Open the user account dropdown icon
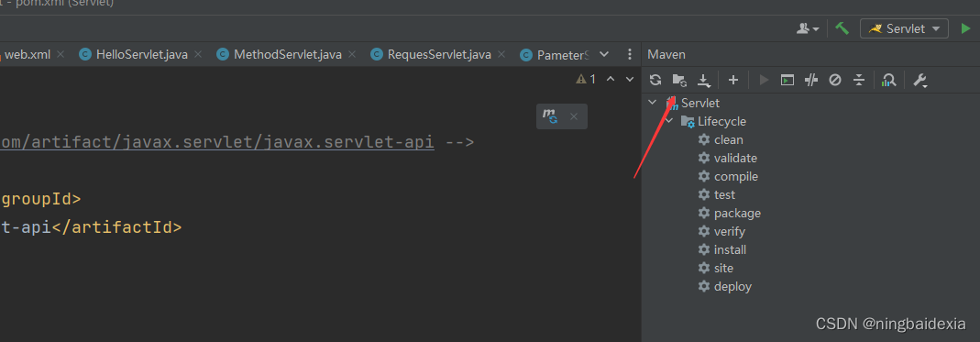 809,28
